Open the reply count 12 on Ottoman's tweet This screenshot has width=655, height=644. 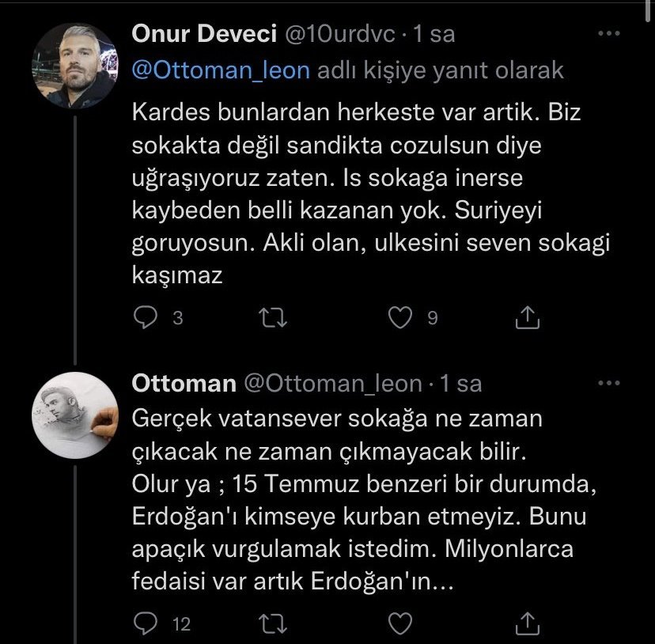(181, 624)
